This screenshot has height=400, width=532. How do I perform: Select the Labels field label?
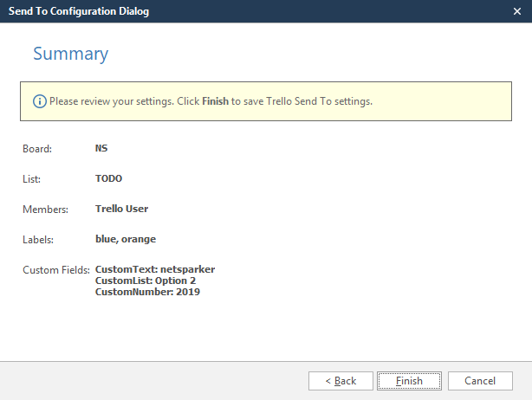click(38, 239)
